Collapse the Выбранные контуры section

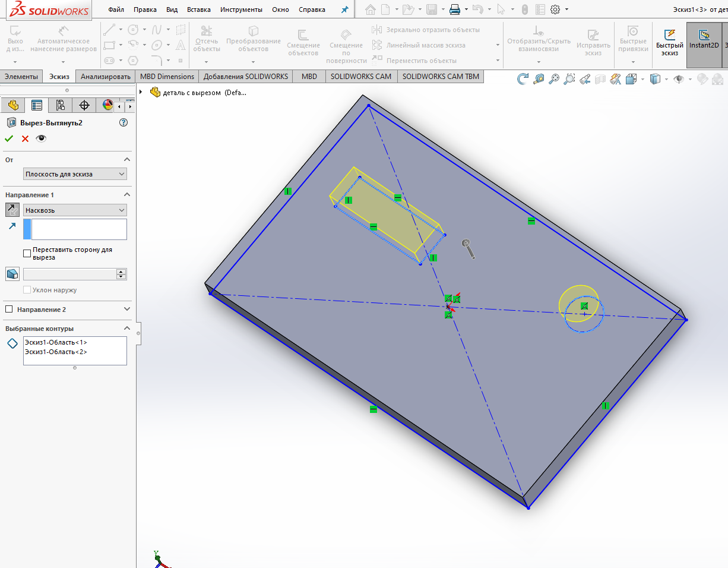click(x=127, y=329)
